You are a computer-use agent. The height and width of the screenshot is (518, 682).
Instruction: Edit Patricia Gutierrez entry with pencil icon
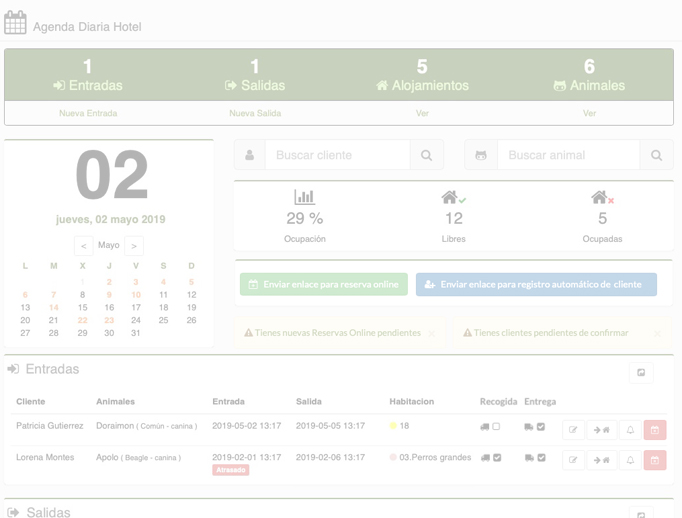tap(573, 430)
